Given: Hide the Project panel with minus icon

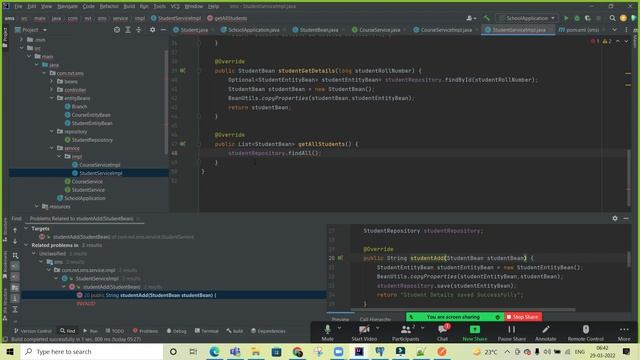Looking at the screenshot, I should coord(163,30).
